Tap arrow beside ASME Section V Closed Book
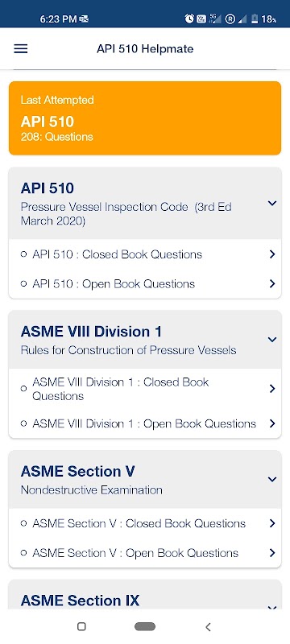Screen dimensions: 290x644 (x=272, y=523)
